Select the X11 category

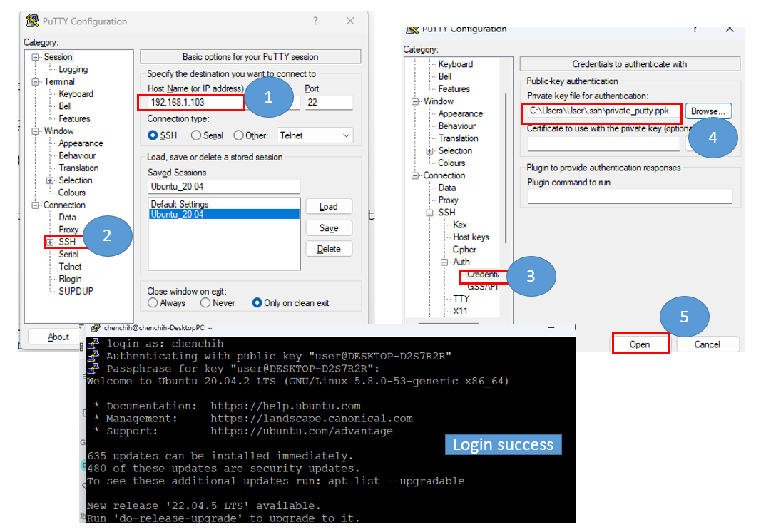460,311
